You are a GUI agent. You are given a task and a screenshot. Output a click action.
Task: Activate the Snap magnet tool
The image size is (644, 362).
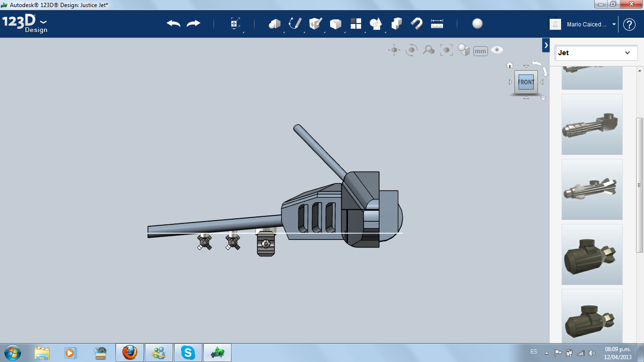point(417,24)
